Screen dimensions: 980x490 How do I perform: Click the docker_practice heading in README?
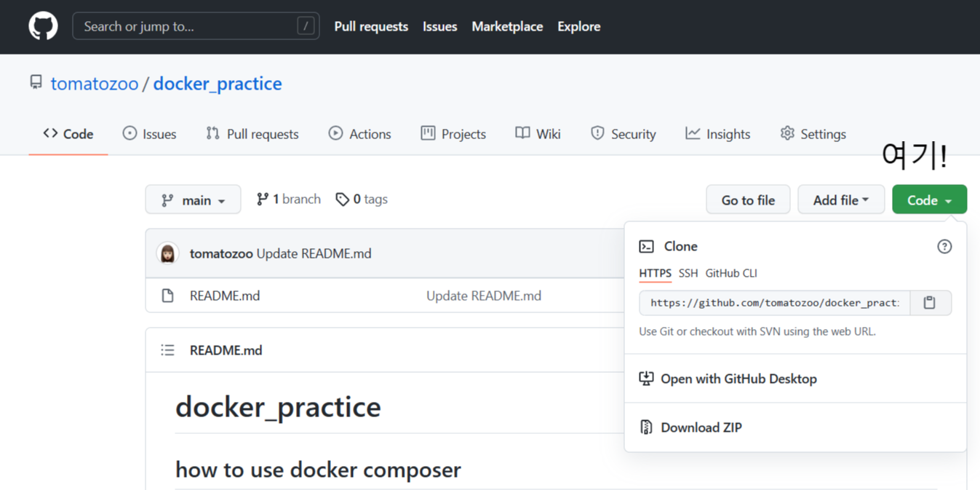click(x=278, y=407)
